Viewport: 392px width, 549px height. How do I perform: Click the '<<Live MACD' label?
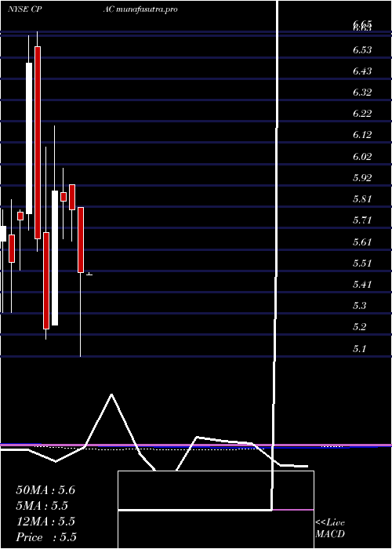pyautogui.click(x=330, y=528)
